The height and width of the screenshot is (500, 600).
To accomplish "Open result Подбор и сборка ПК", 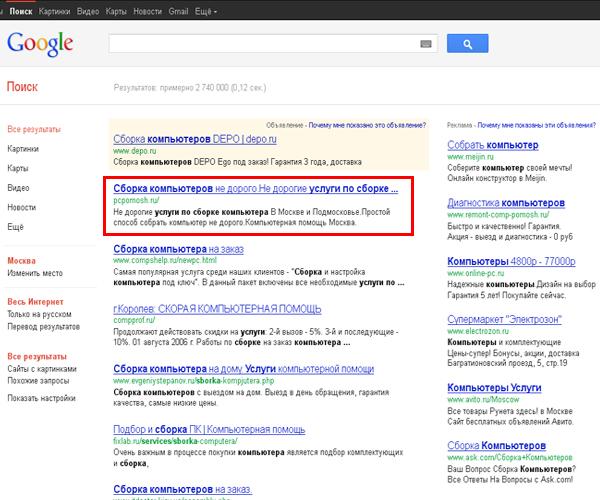I will tap(209, 429).
